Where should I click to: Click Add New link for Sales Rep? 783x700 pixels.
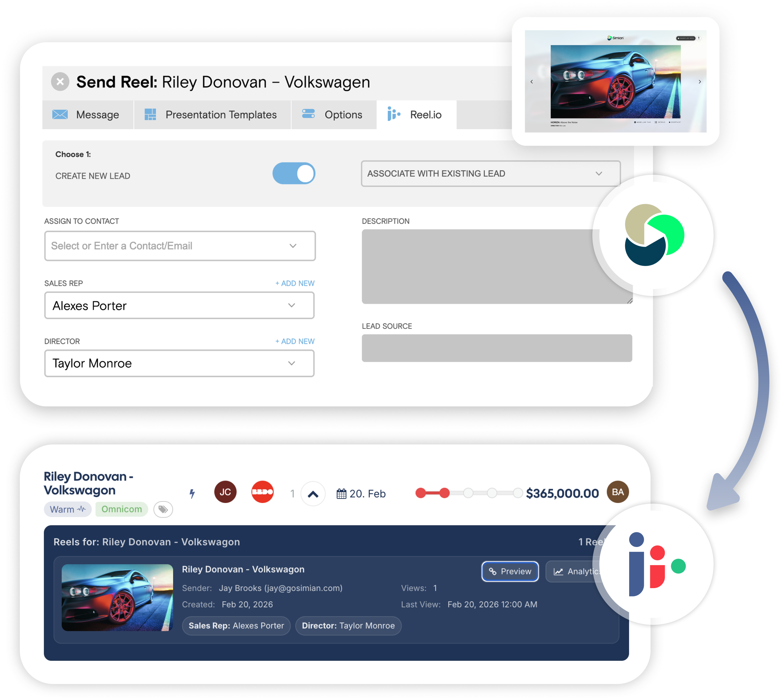click(295, 283)
